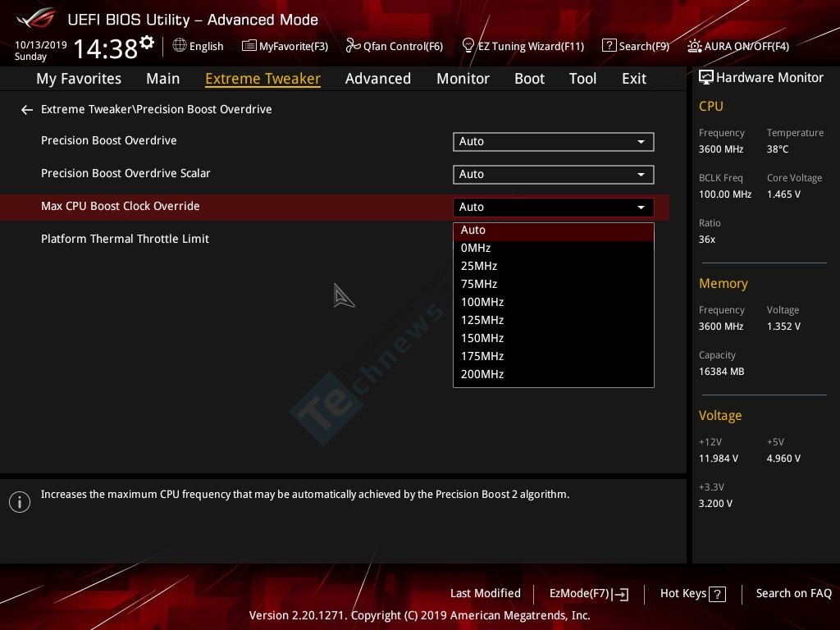Select Precision Boost Overdrive Scalar label

[x=126, y=174]
